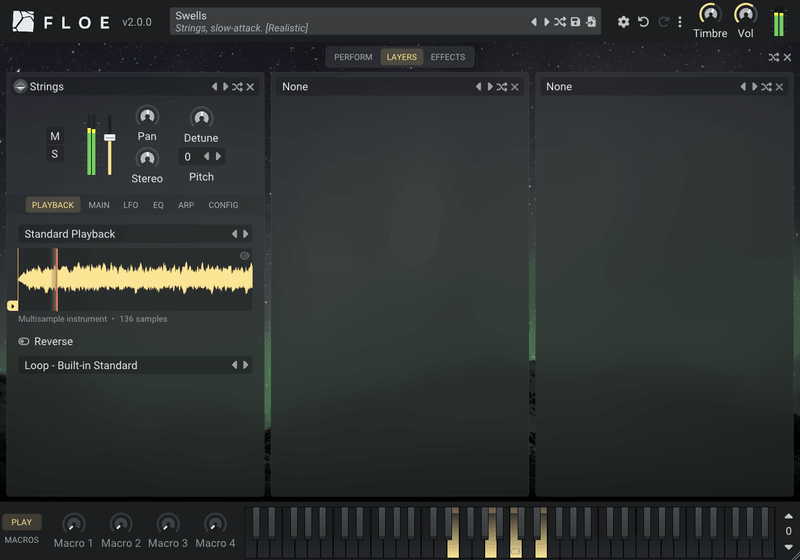Open the ARP layer tab
The height and width of the screenshot is (560, 800).
[x=186, y=205]
